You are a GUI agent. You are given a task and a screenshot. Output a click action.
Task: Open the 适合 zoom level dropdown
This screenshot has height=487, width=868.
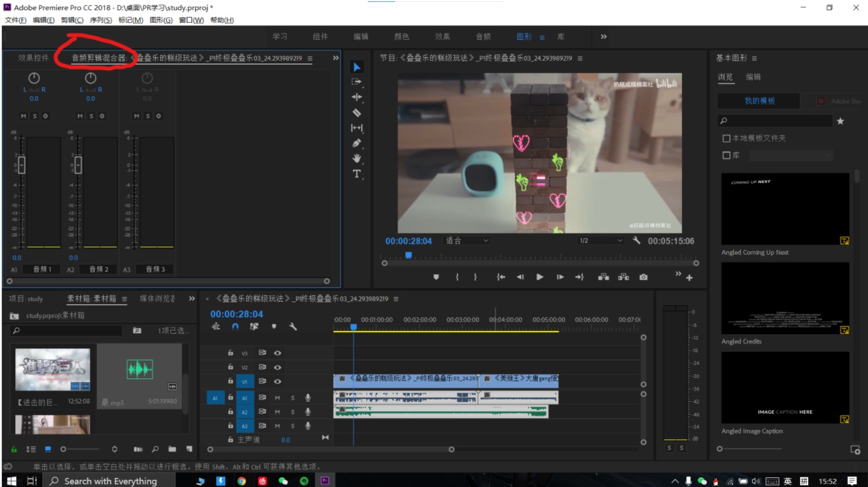[467, 241]
